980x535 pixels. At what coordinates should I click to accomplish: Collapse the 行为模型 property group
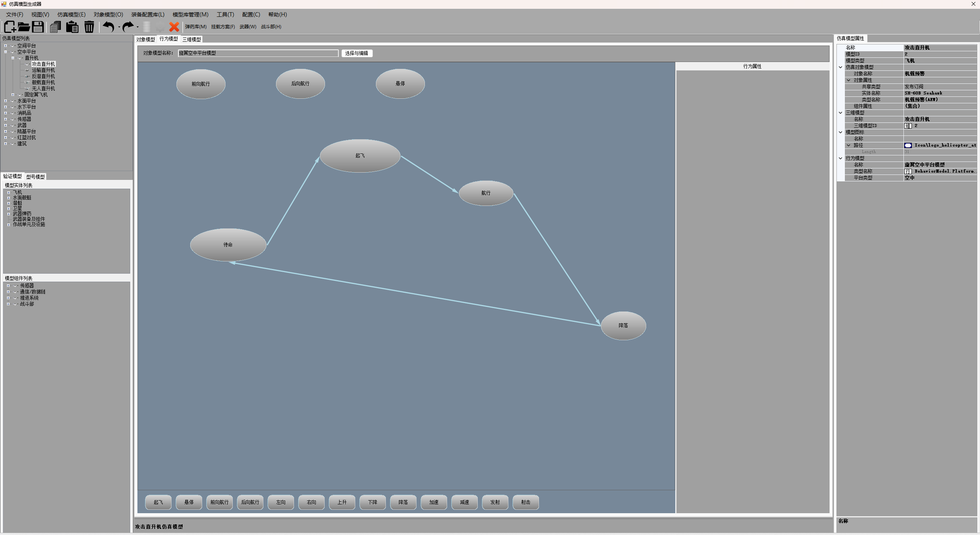[x=841, y=158]
